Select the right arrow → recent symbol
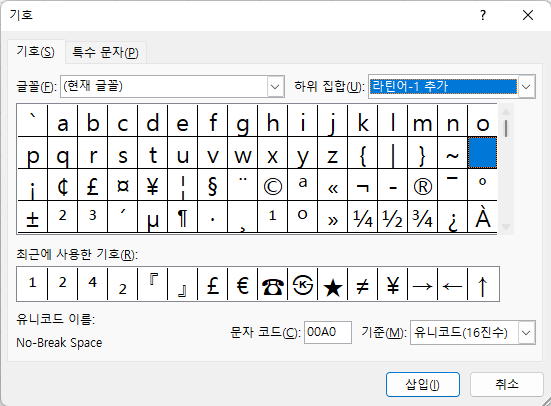This screenshot has width=551, height=406. pos(422,284)
